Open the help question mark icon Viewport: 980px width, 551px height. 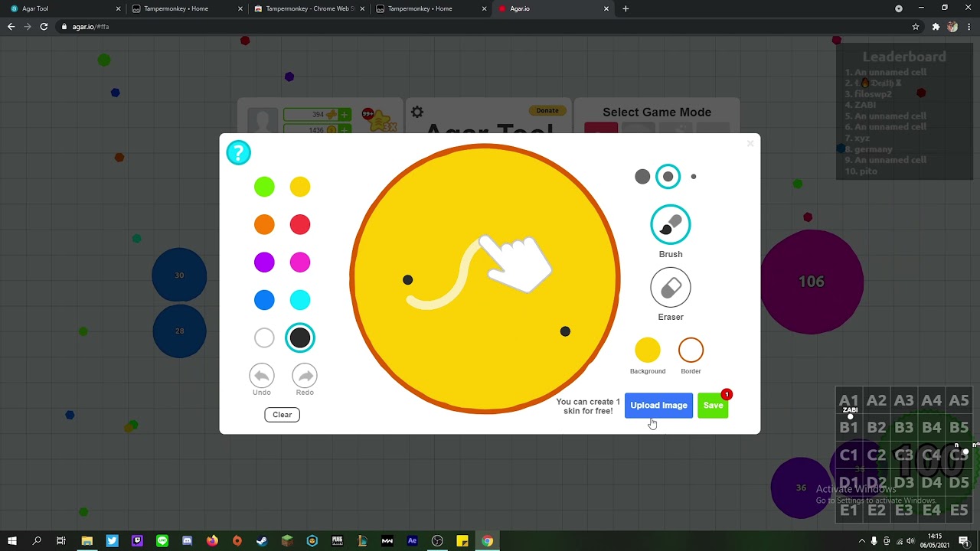click(238, 152)
